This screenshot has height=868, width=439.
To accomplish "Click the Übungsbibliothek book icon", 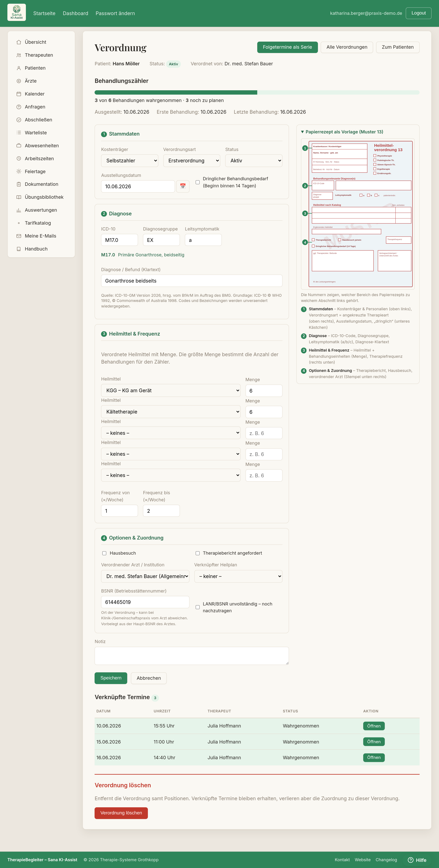I will (19, 197).
